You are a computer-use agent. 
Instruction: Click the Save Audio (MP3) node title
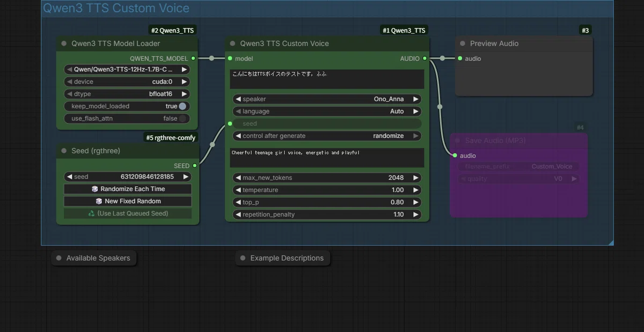click(x=495, y=141)
